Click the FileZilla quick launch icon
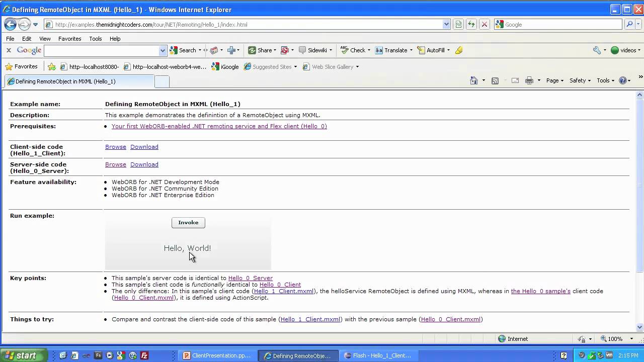644x362 pixels. point(144,355)
